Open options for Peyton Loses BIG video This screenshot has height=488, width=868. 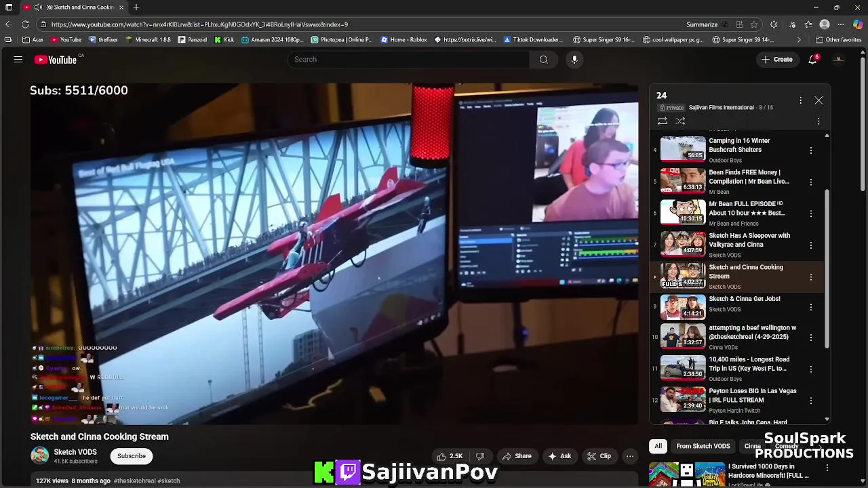click(810, 401)
